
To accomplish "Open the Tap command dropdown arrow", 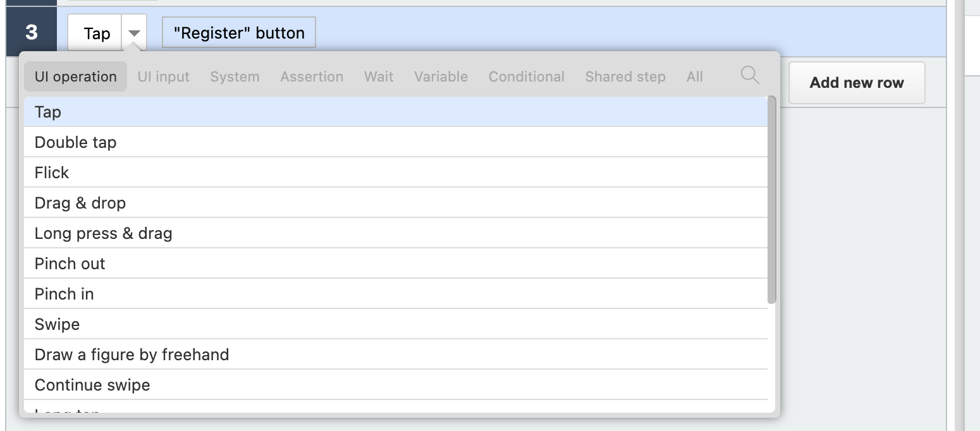I will pyautogui.click(x=134, y=33).
